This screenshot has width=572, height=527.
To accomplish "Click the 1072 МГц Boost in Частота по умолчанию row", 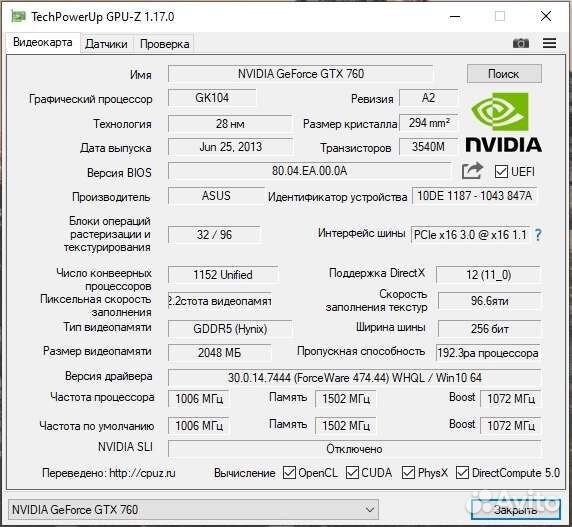I will pos(510,426).
